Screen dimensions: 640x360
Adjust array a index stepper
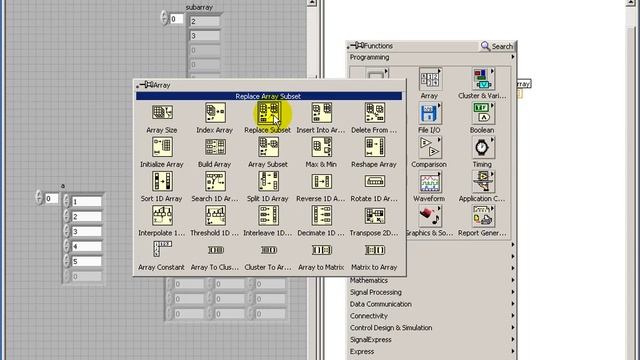pyautogui.click(x=39, y=198)
